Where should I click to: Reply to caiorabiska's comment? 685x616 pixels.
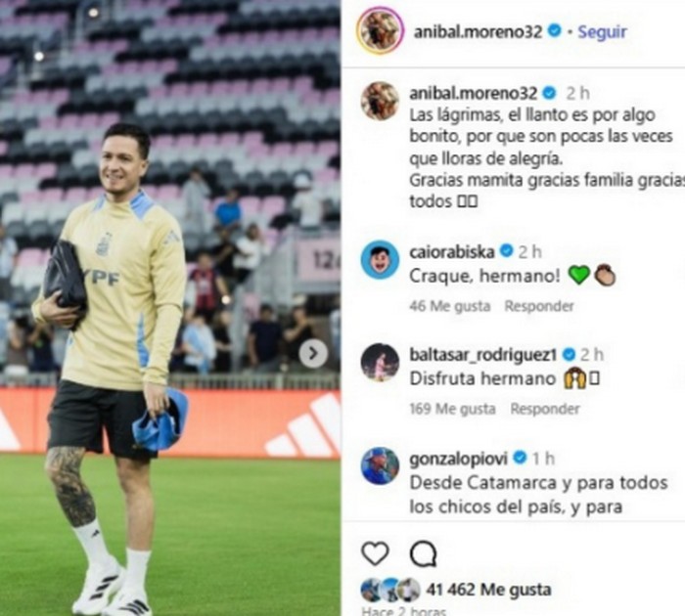pyautogui.click(x=539, y=306)
